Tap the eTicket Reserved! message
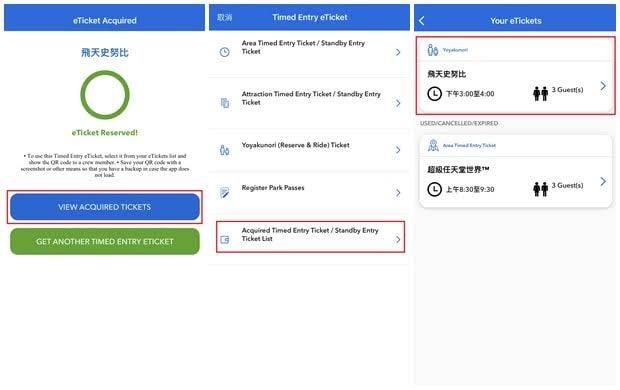620x390 pixels. tap(105, 133)
